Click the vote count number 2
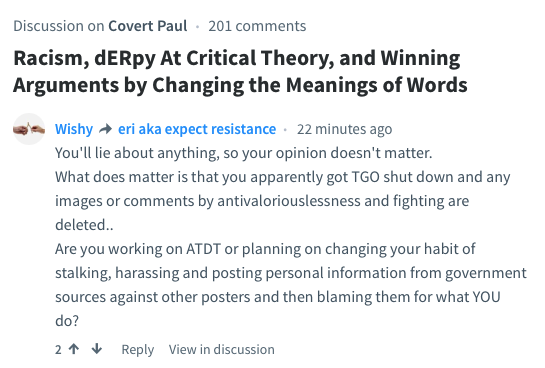The image size is (545, 368). point(58,349)
